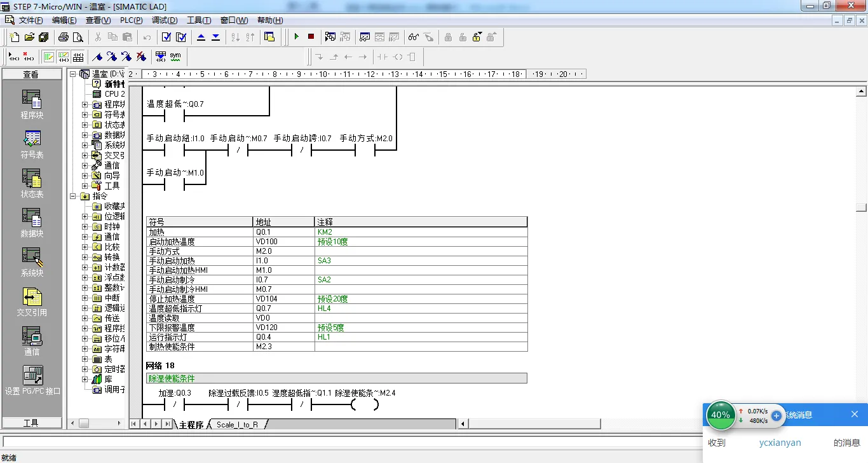Viewport: 868px width, 463px height.
Task: Click the 查看 navigation bar header
Action: [x=32, y=74]
